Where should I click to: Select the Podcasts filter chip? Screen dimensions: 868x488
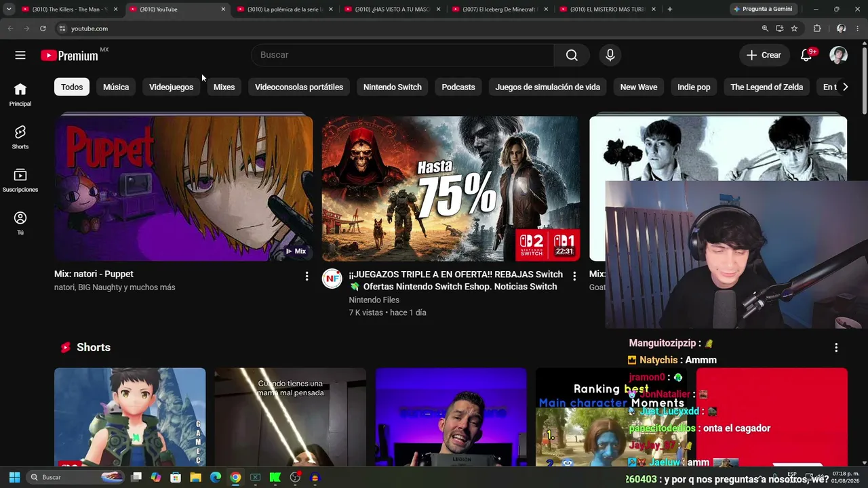pyautogui.click(x=458, y=87)
